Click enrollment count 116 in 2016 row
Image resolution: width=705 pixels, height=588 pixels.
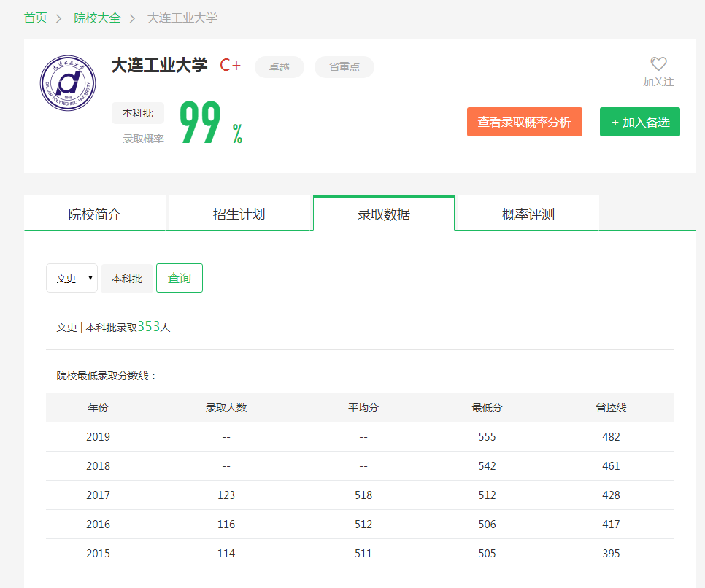pyautogui.click(x=226, y=524)
